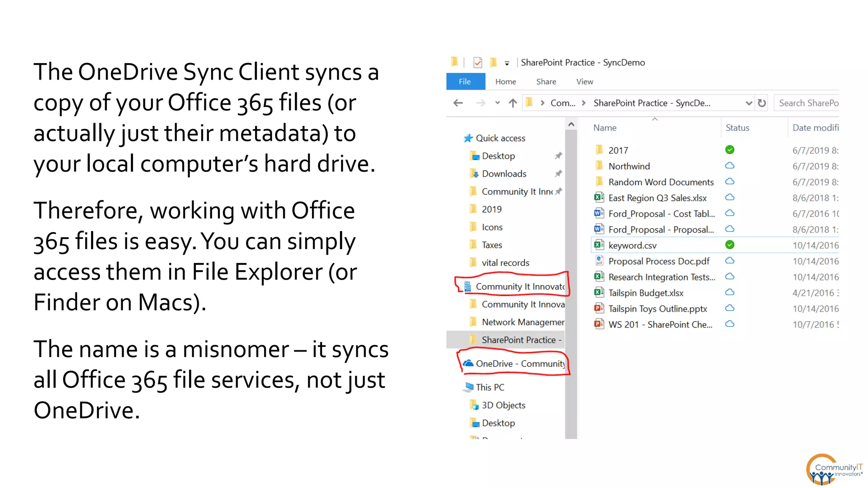Click the navigation pane scroll up arrow
Screen dimensions: 868x488
click(x=571, y=125)
